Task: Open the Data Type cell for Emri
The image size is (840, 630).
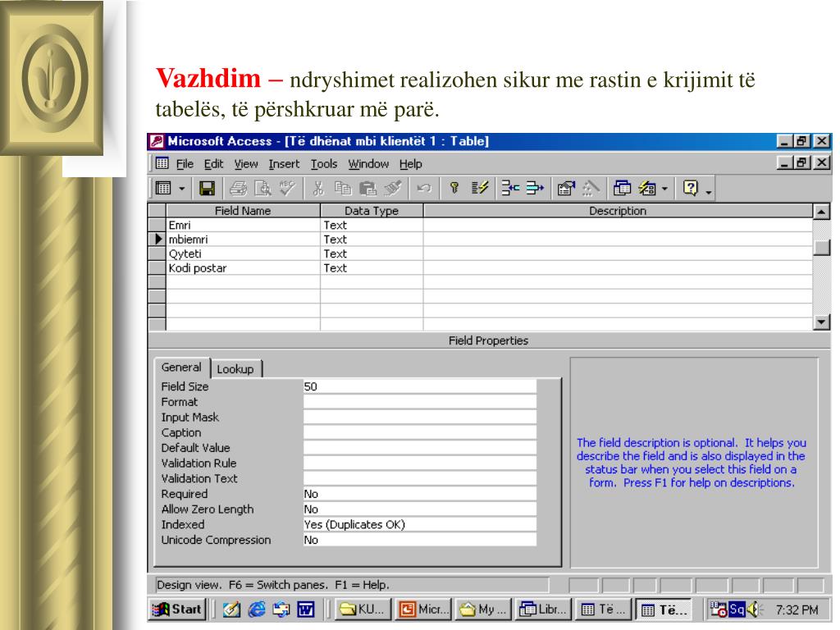Action: click(372, 225)
